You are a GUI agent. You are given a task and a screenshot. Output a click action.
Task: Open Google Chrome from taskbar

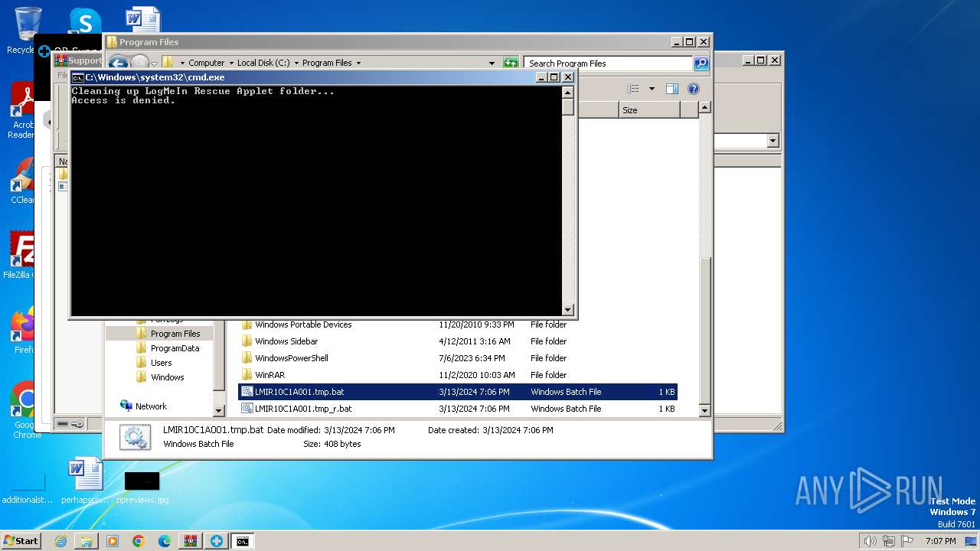tap(139, 541)
